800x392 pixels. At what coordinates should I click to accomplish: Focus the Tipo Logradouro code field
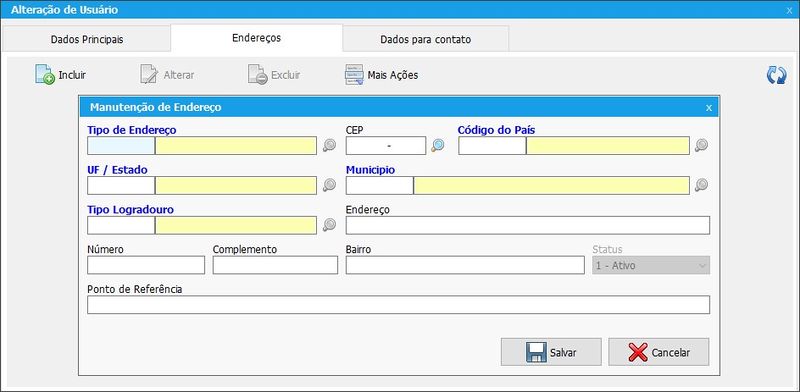coord(121,225)
